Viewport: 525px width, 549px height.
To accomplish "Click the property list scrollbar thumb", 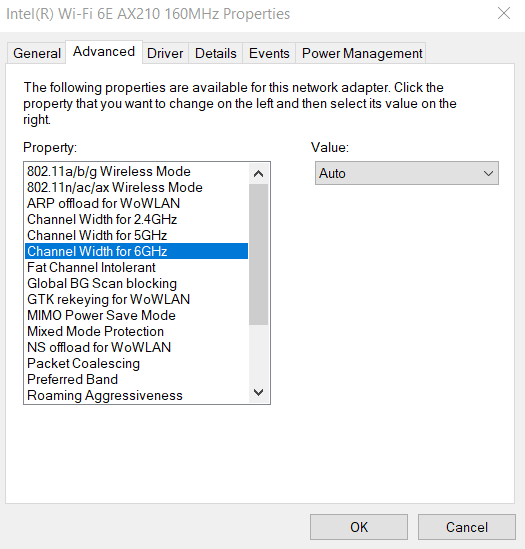I will (258, 255).
